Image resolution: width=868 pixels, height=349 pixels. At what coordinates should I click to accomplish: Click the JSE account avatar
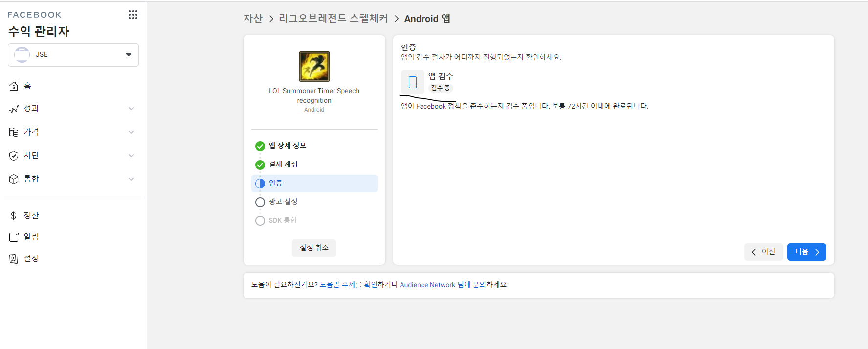[x=22, y=55]
